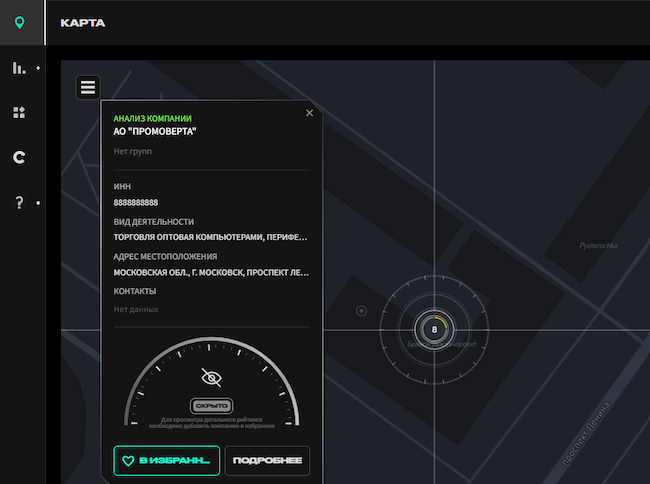Viewport: 650px width, 484px height.
Task: Click the dot next to the chart sidebar icon
Action: coord(38,68)
